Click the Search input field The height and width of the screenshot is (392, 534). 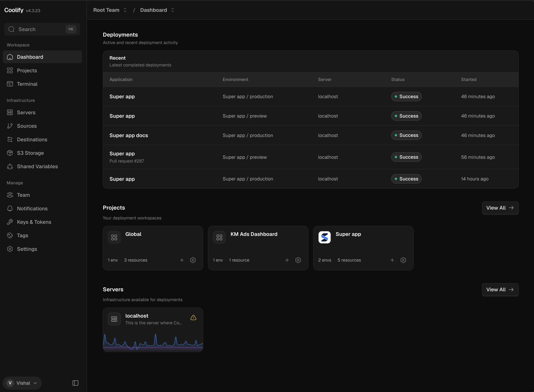pos(42,29)
